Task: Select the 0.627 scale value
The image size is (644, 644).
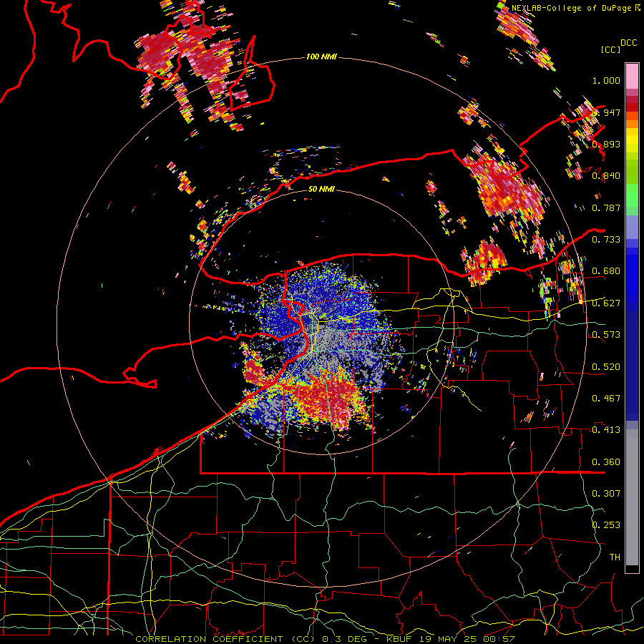Action: (x=606, y=303)
